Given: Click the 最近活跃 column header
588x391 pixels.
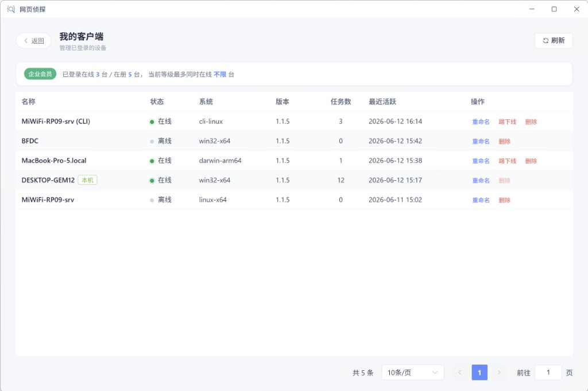Looking at the screenshot, I should tap(382, 102).
